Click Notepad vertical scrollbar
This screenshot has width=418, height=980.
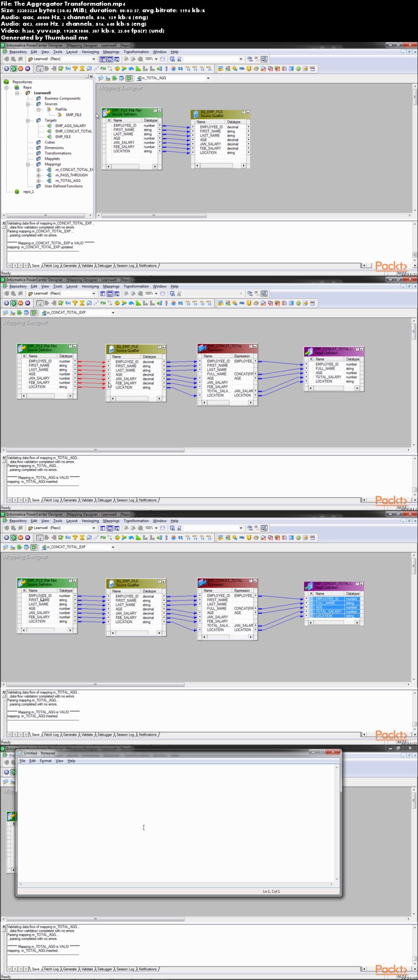click(x=337, y=823)
